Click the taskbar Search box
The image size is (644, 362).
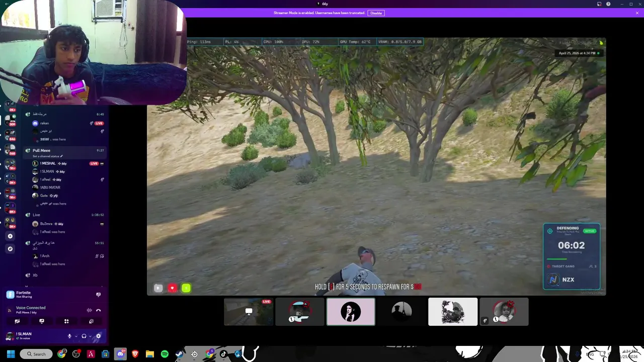point(36,354)
